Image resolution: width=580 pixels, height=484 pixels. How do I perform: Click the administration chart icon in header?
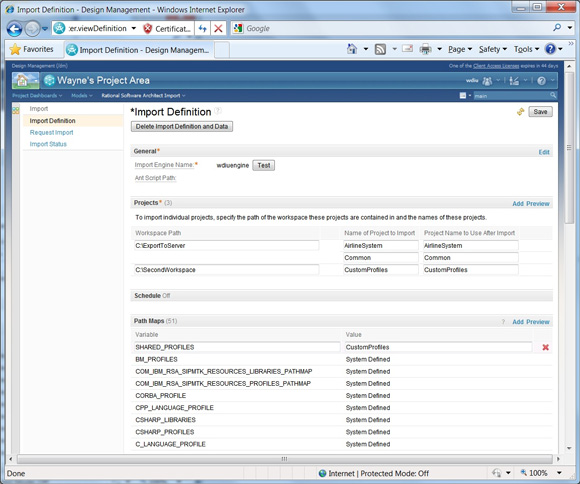click(514, 81)
